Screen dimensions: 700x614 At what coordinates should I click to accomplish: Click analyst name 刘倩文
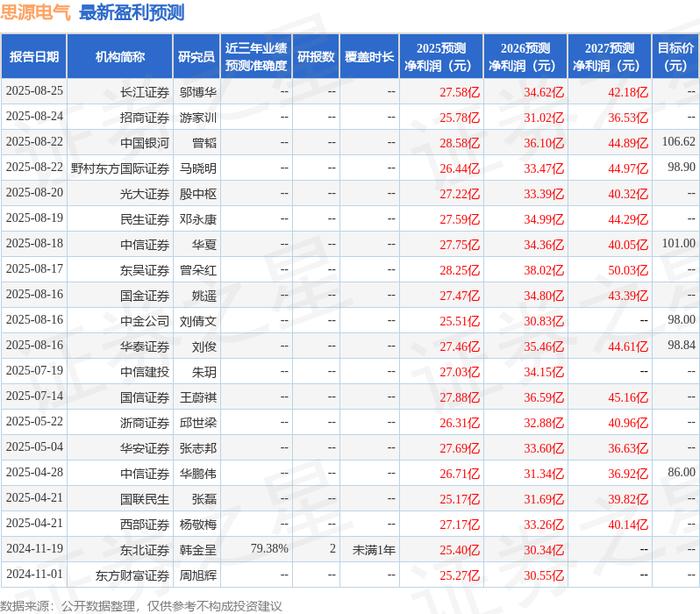click(198, 322)
